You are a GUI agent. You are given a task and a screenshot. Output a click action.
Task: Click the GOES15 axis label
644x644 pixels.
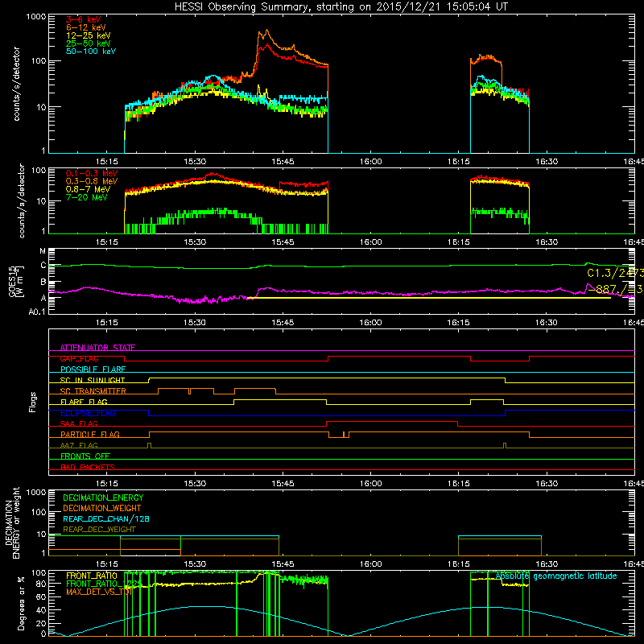pyautogui.click(x=12, y=281)
